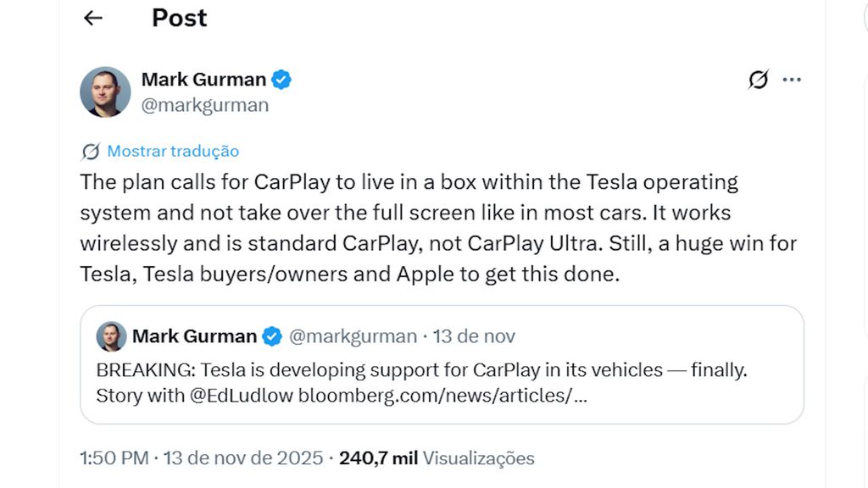Click the translate icon before Mostrar tradução
Image resolution: width=868 pixels, height=488 pixels.
(x=90, y=152)
